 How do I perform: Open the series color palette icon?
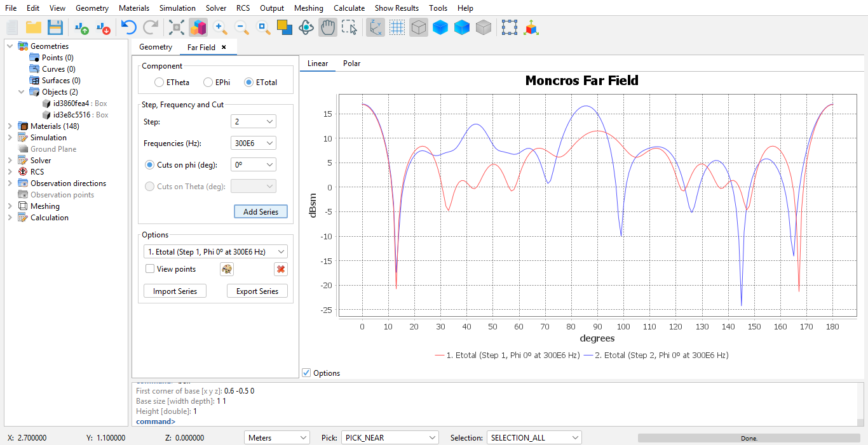(x=227, y=269)
